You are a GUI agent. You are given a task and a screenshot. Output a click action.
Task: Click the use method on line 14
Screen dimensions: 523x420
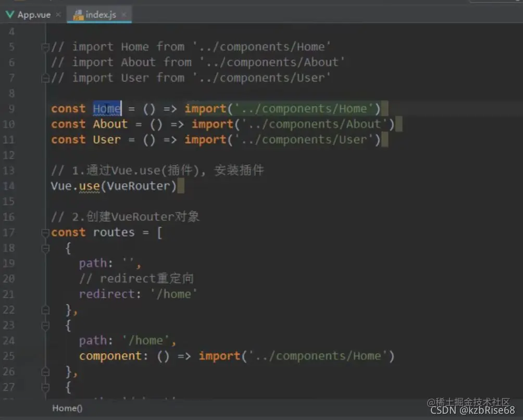coord(90,186)
